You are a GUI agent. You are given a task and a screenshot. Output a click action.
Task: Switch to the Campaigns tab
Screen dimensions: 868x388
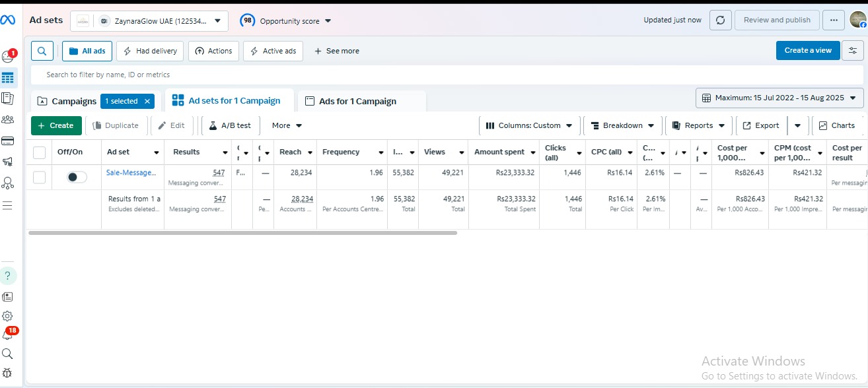click(x=67, y=101)
